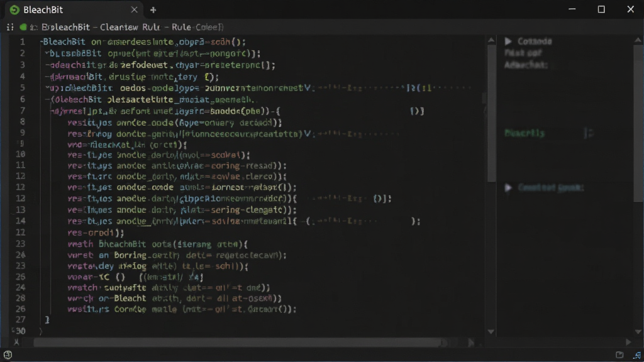
Task: Switch to the BleachBit tab
Action: [x=74, y=9]
